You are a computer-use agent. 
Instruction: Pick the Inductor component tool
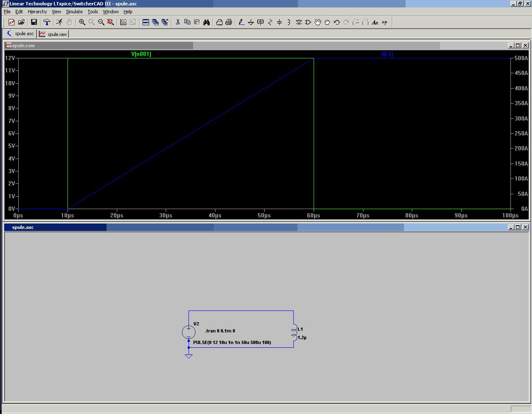289,22
